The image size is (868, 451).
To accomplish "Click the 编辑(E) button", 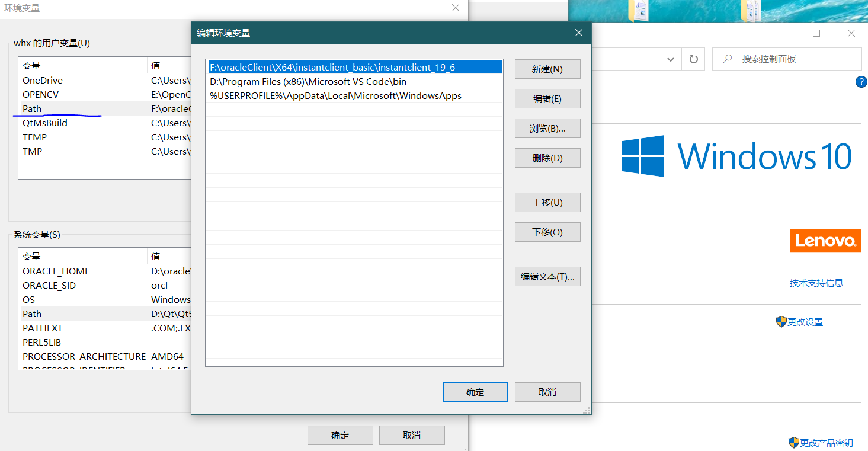I will [x=547, y=98].
